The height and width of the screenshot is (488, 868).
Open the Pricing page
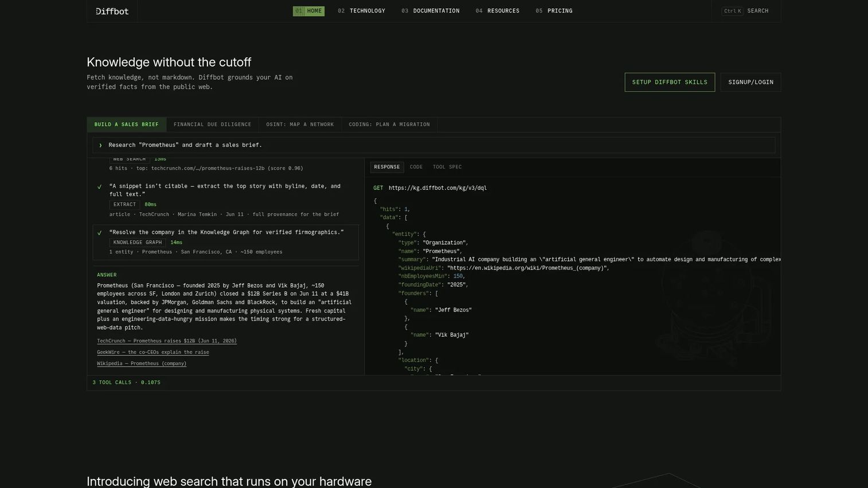pos(554,11)
